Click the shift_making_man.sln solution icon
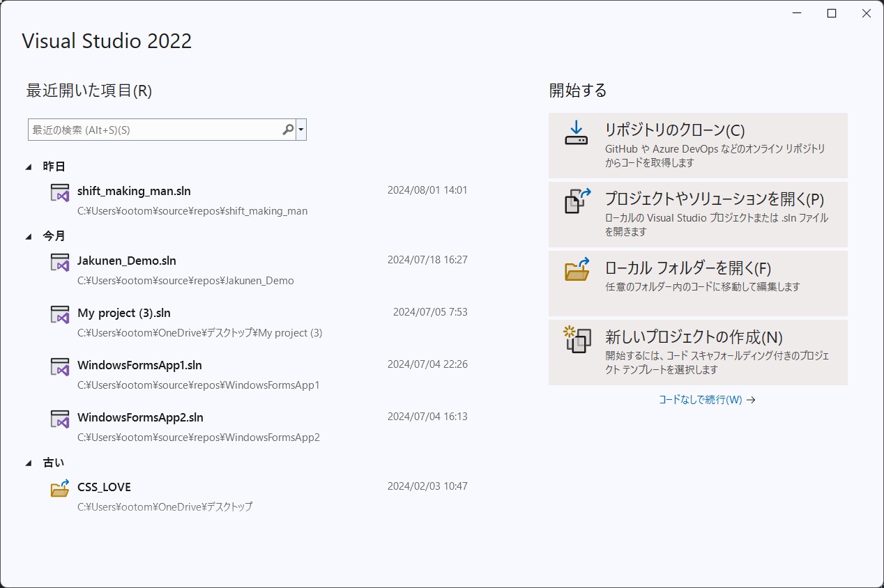This screenshot has height=588, width=884. 60,193
